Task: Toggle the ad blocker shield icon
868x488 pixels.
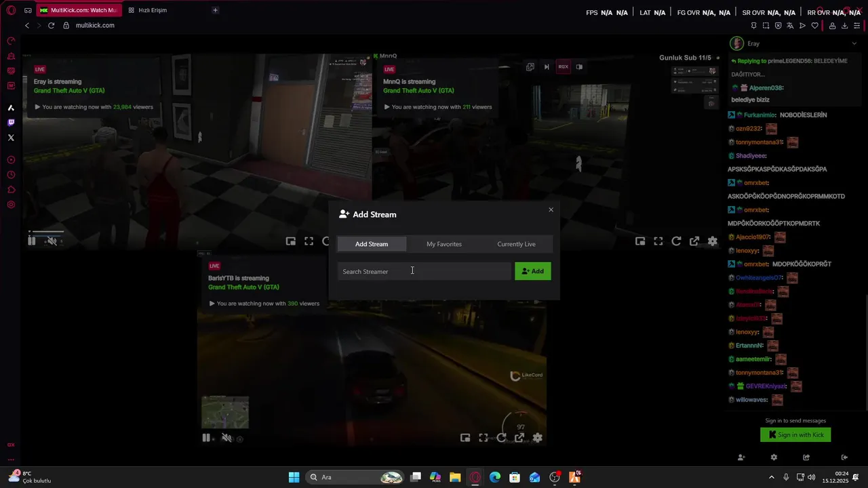Action: tap(778, 26)
